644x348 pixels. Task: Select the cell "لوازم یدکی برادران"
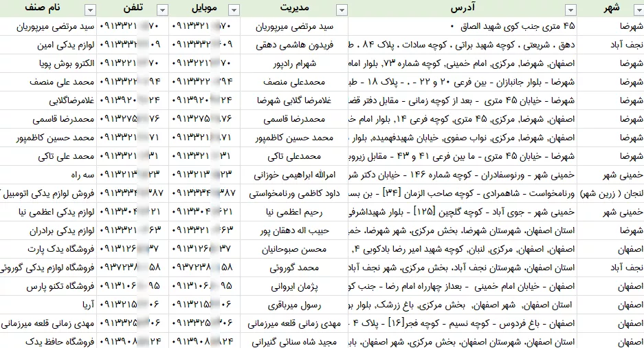click(x=48, y=230)
